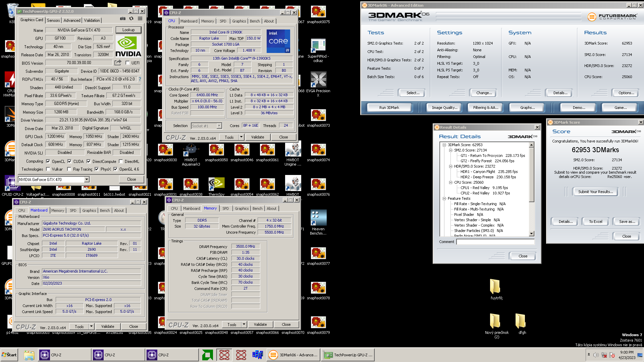Open Nový priečinok (2) folder
The height and width of the screenshot is (362, 644).
[496, 326]
